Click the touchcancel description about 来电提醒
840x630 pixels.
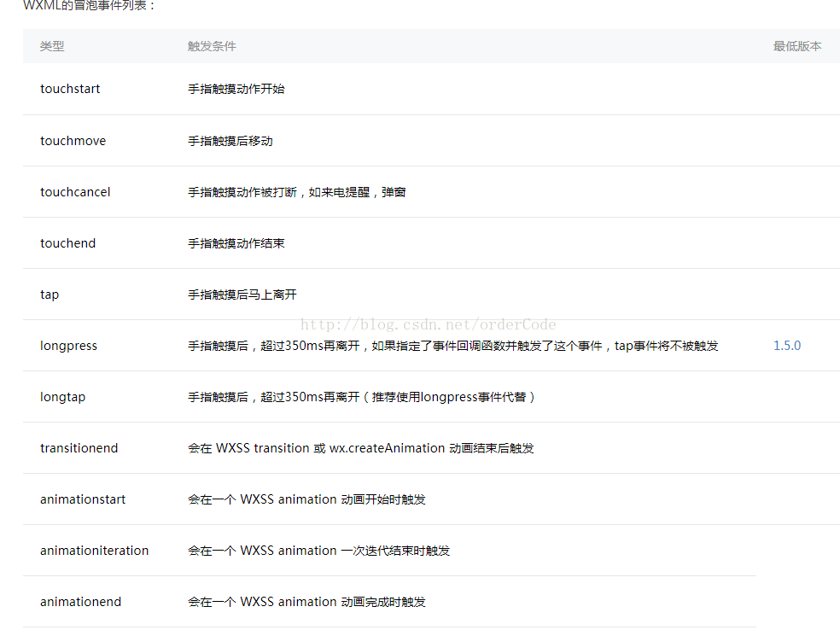click(x=297, y=192)
